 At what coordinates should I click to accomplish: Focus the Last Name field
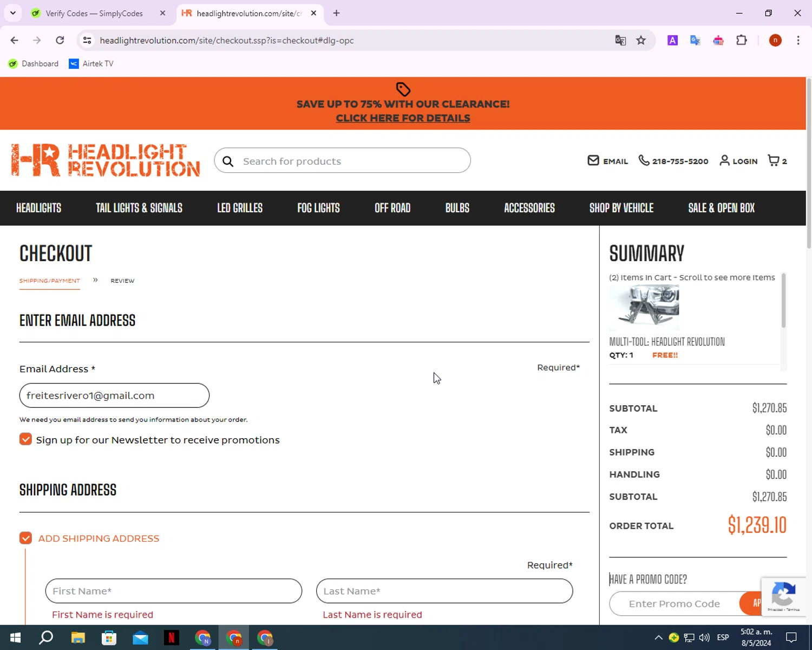point(444,591)
